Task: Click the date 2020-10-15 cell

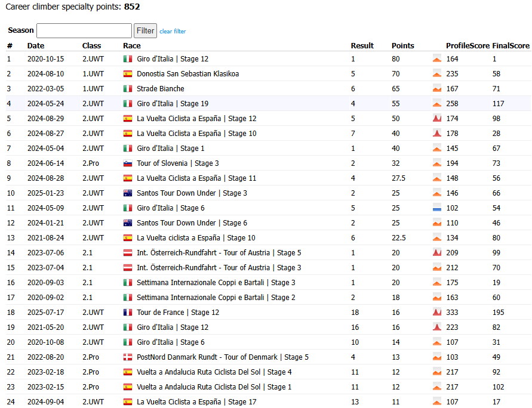Action: pos(46,59)
